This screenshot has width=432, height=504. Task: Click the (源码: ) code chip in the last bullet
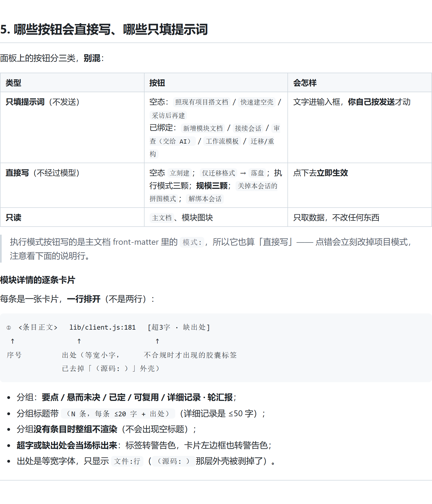(173, 461)
